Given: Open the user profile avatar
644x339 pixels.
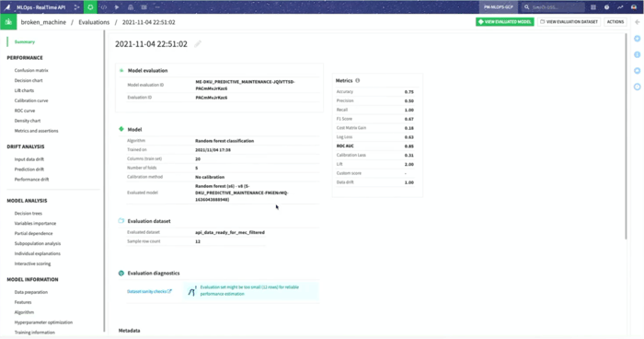Looking at the screenshot, I should (634, 7).
